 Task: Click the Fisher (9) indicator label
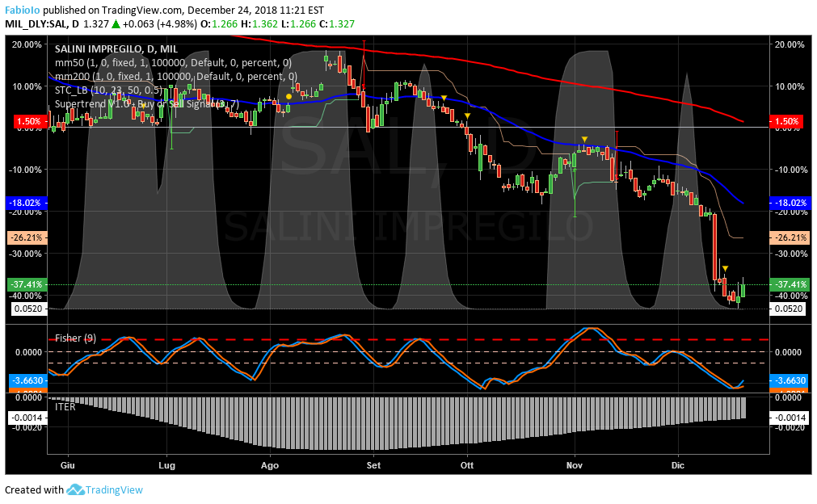[75, 338]
